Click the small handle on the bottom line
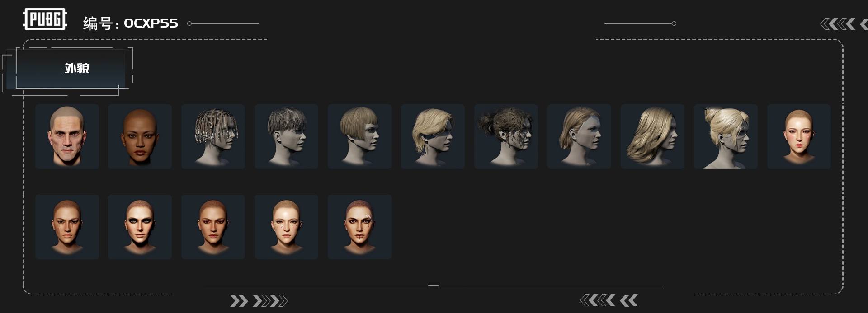 point(433,285)
